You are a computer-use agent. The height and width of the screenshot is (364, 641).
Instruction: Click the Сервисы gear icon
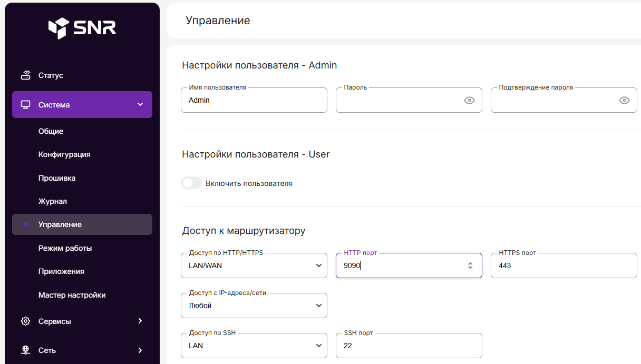pyautogui.click(x=25, y=321)
